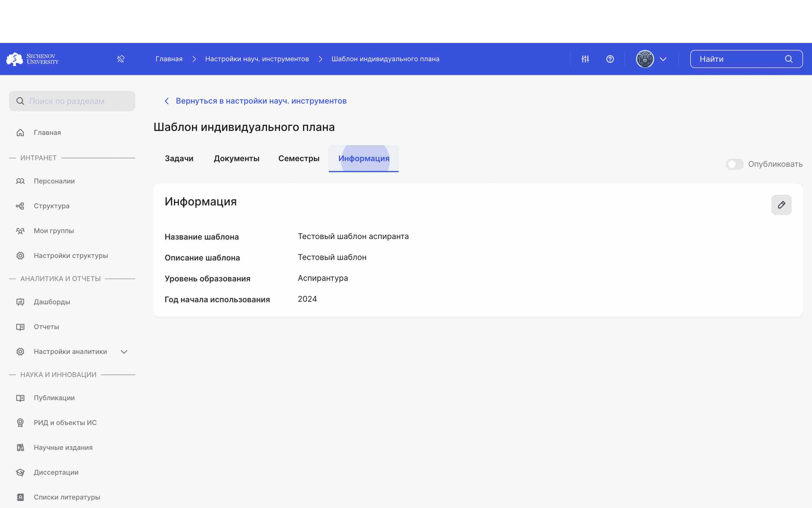Click the Дашборды presentation icon

[20, 302]
